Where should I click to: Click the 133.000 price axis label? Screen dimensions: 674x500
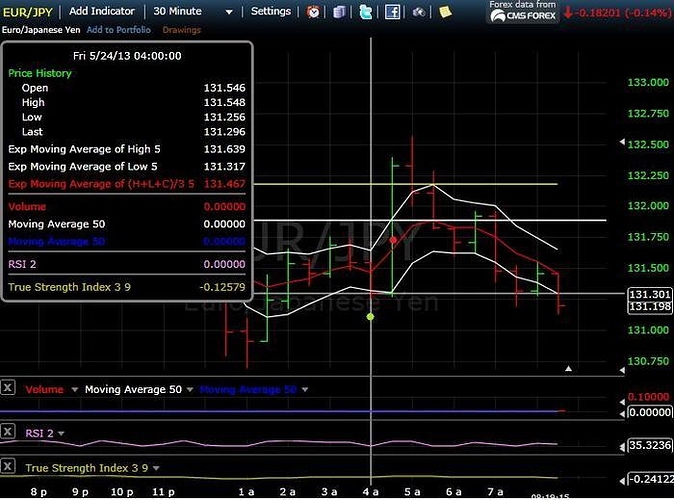648,82
